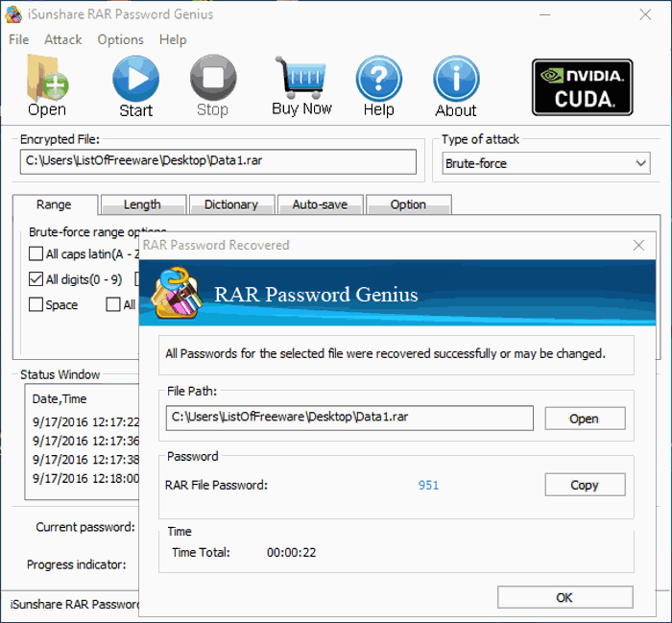Select status log row 9/17/2016 12:17:22
The width and height of the screenshot is (672, 623).
point(85,422)
